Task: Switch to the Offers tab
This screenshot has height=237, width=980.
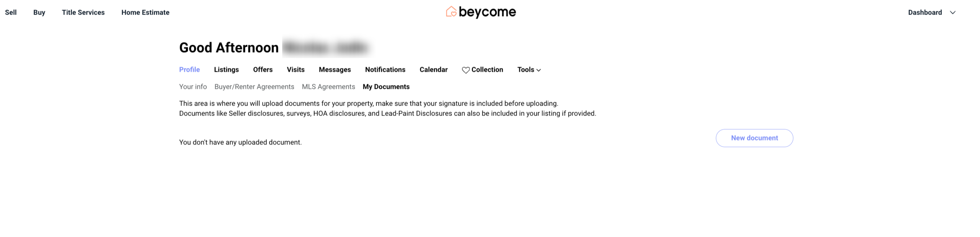Action: (x=263, y=70)
